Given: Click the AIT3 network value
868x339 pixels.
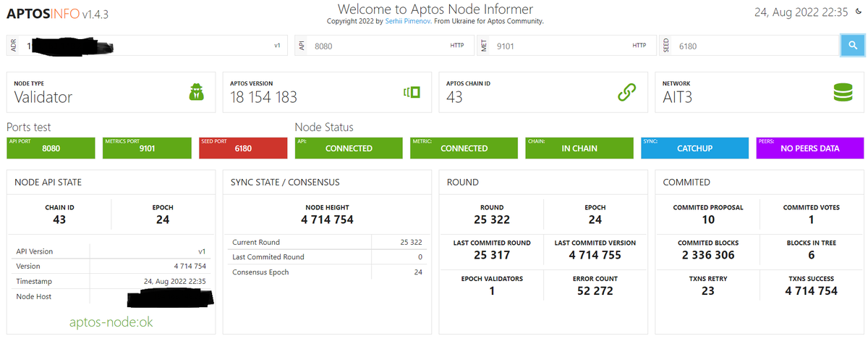Looking at the screenshot, I should [678, 97].
